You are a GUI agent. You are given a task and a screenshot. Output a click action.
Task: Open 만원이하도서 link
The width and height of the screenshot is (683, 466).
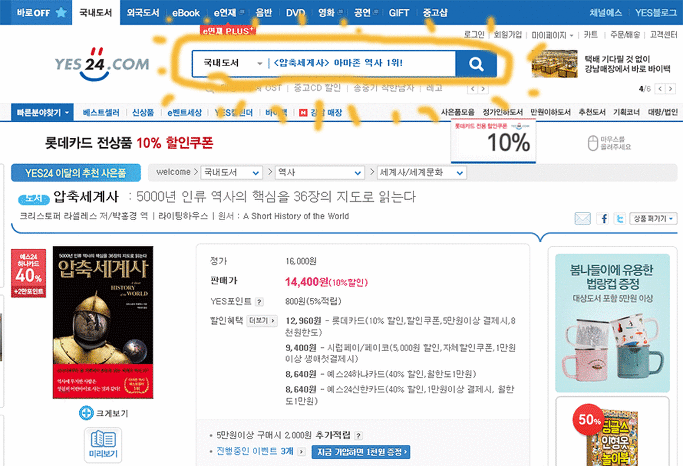point(550,112)
